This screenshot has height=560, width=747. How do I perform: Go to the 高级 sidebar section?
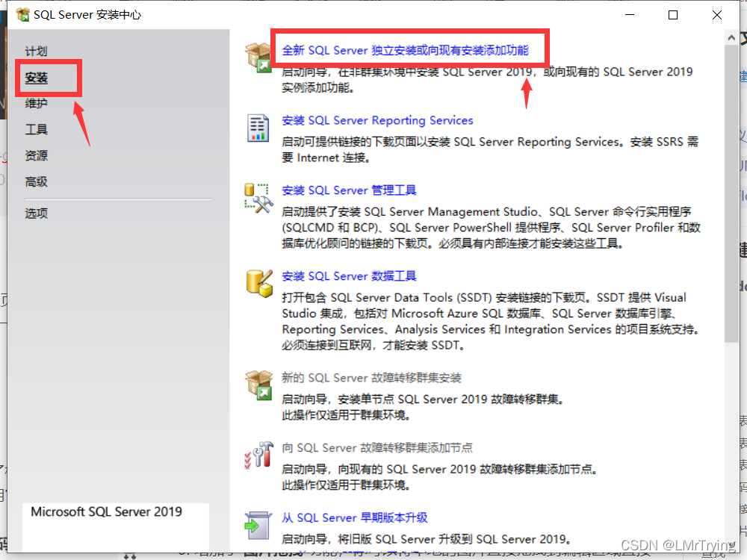click(36, 181)
